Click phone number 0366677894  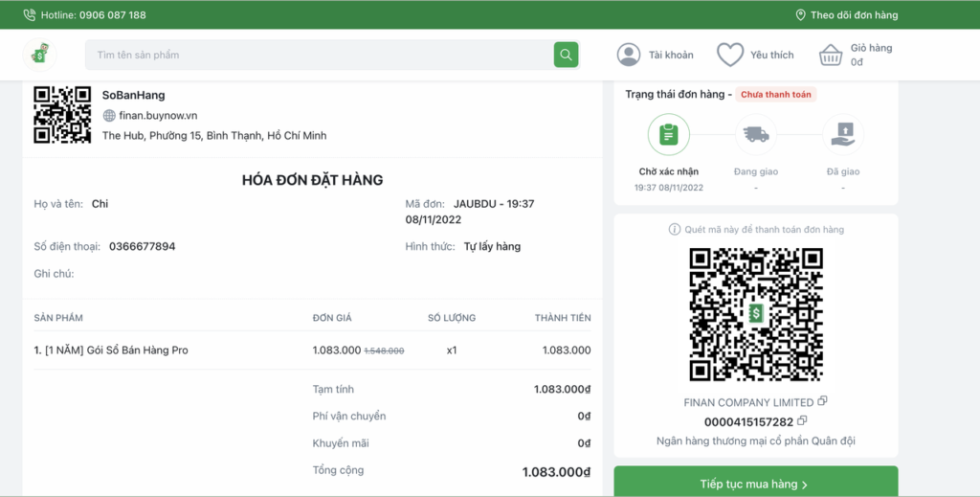point(142,246)
